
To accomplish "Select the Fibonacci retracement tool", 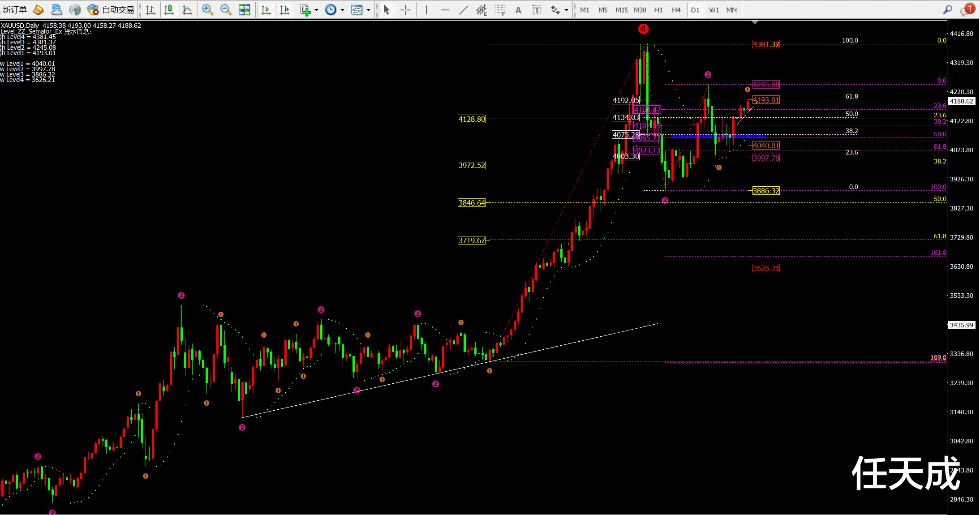I will point(500,10).
